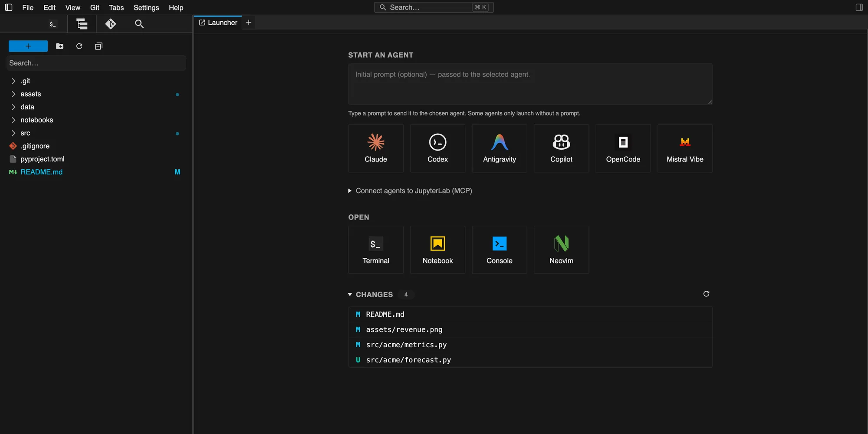
Task: Launch the Codex agent
Action: pos(437,148)
